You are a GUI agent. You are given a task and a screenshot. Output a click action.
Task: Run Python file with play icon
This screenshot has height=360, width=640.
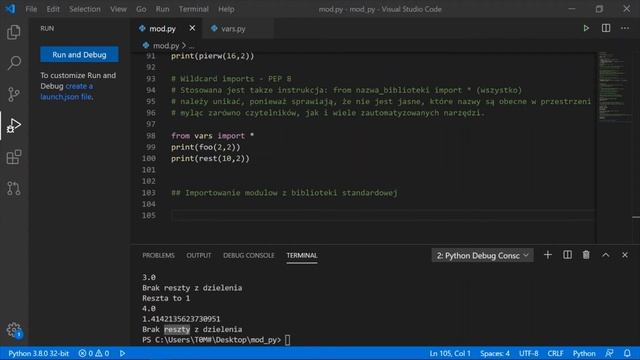[586, 28]
